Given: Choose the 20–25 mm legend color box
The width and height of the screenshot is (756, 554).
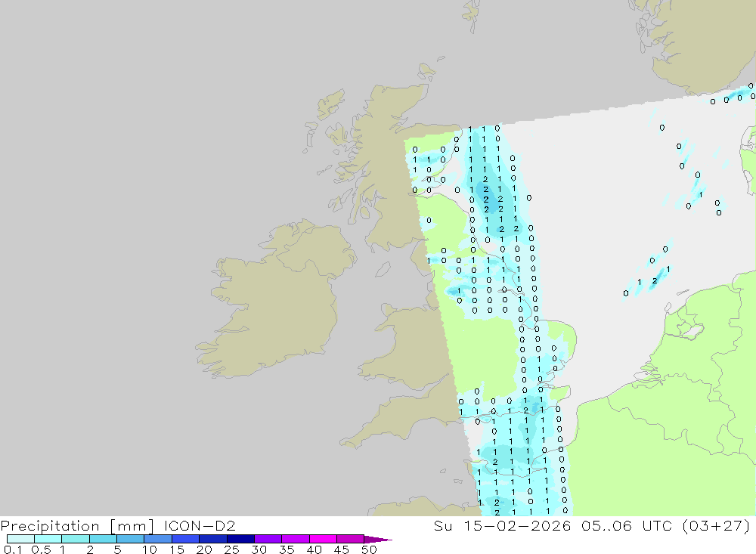Looking at the screenshot, I should pos(212,539).
